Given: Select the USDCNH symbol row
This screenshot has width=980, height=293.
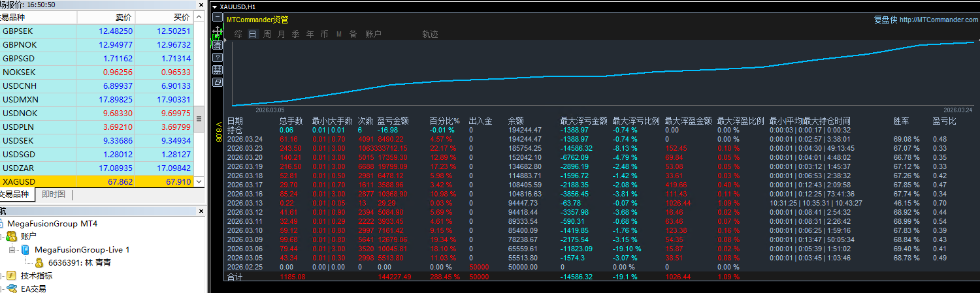Looking at the screenshot, I should (97, 85).
